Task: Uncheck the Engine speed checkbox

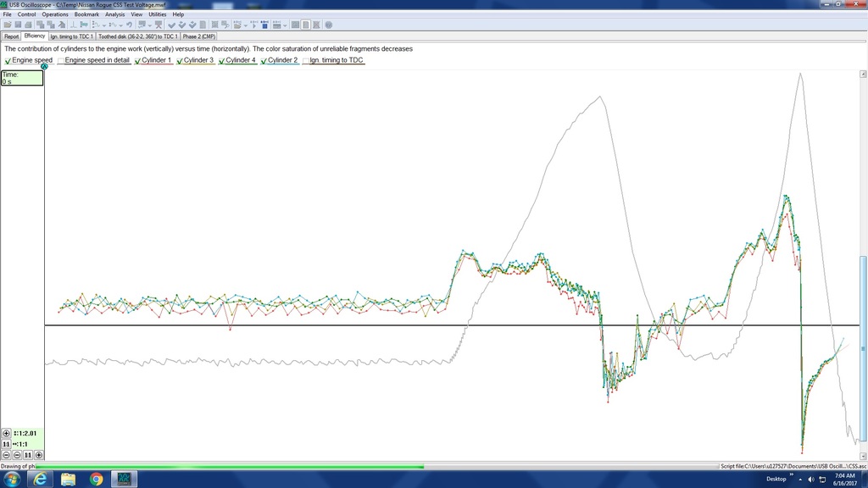Action: point(8,61)
